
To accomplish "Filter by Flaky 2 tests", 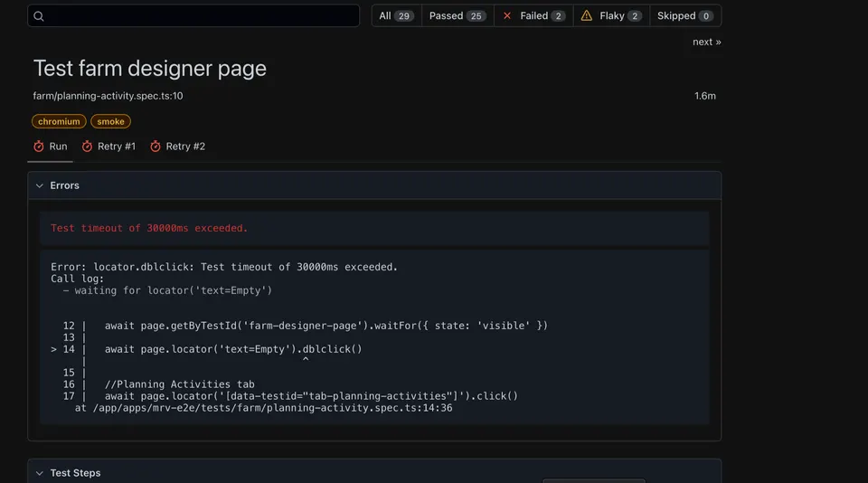I will pos(611,15).
